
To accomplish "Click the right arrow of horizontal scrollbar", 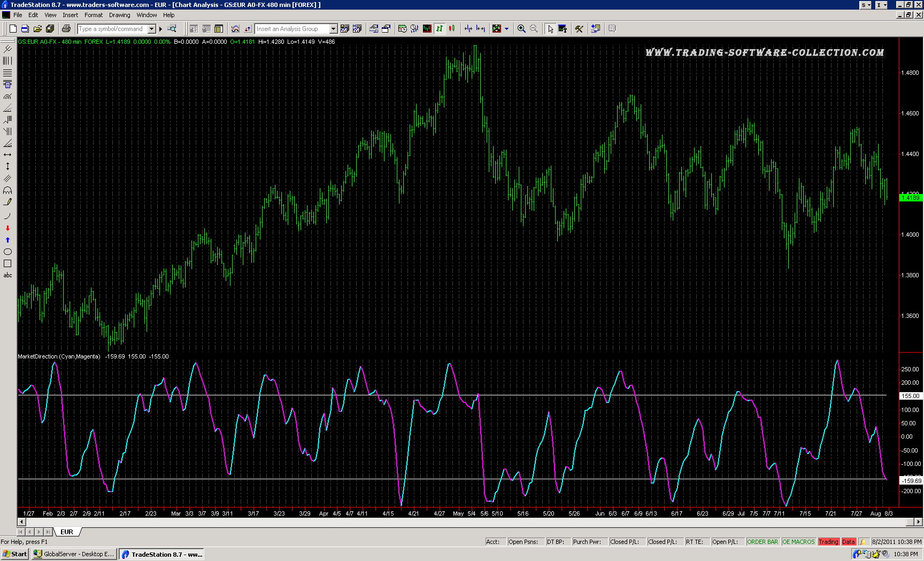I will (x=918, y=521).
